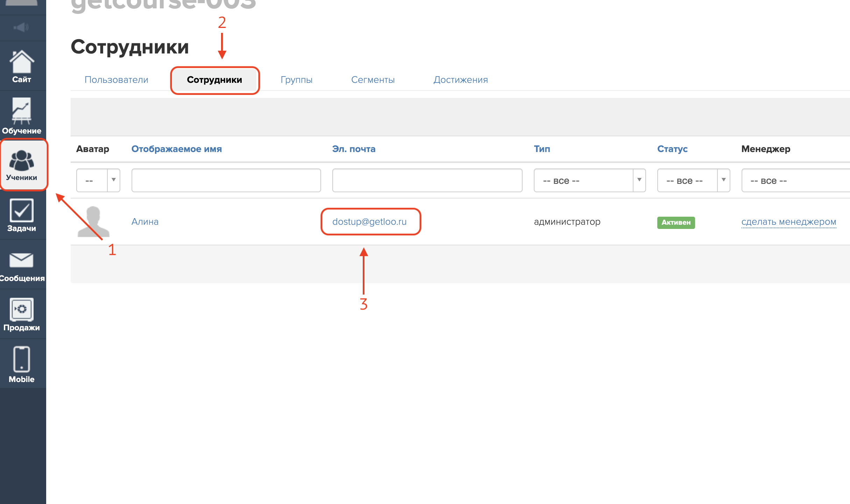
Task: Click the megaphone notifications icon
Action: tap(21, 27)
